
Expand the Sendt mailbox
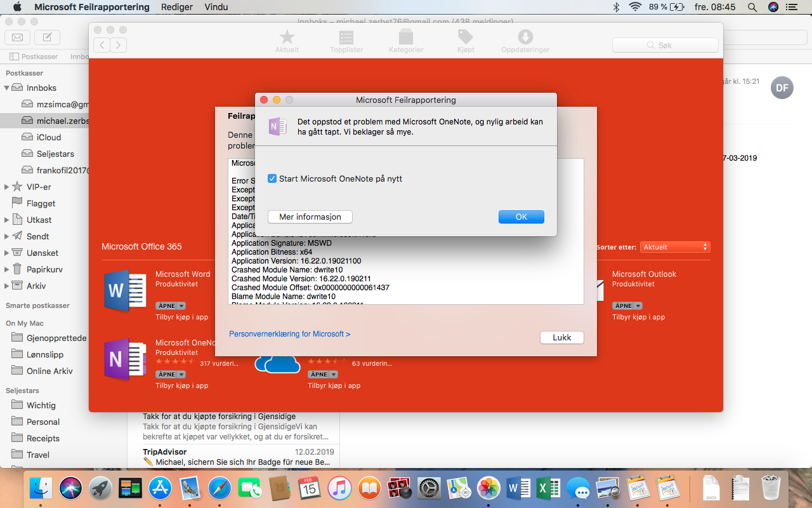(x=7, y=237)
